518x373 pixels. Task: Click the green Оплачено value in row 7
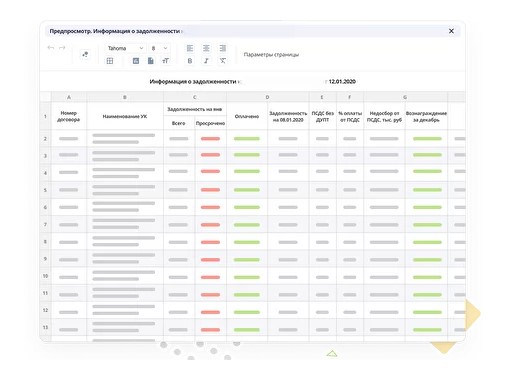point(247,225)
